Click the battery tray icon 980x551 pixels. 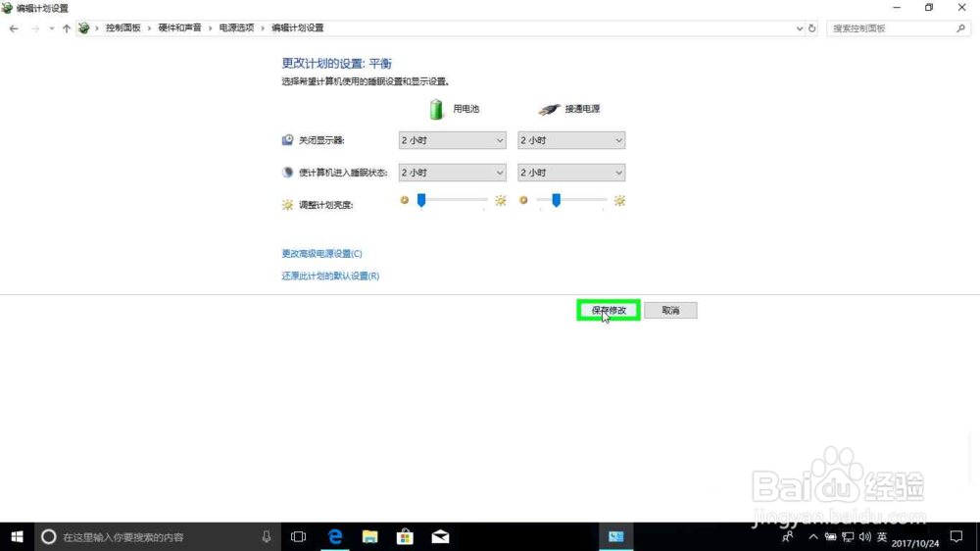pos(831,536)
